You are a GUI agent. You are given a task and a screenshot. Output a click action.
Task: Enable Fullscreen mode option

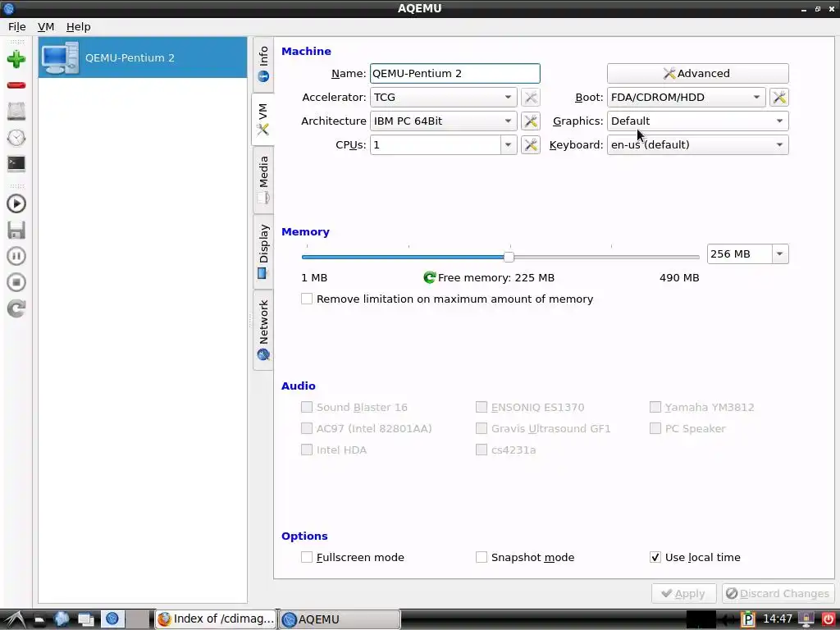click(307, 557)
